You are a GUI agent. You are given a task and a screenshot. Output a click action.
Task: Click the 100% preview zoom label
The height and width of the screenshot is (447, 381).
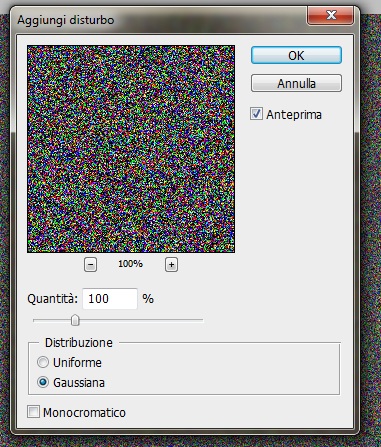[x=130, y=264]
